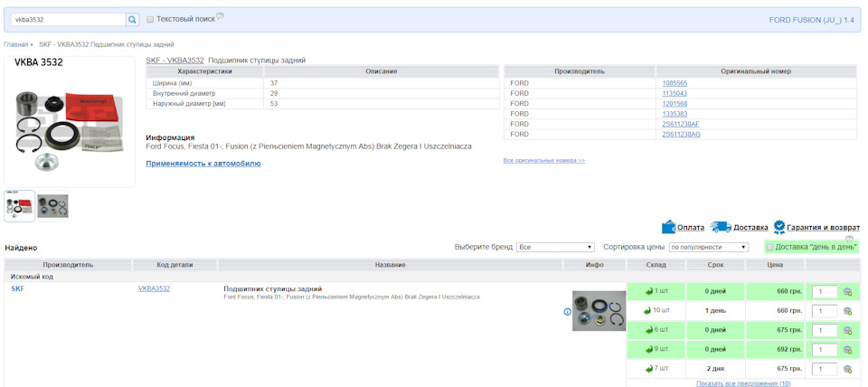The height and width of the screenshot is (387, 868).
Task: Click quantity field in 1 шт. row
Action: [x=825, y=292]
